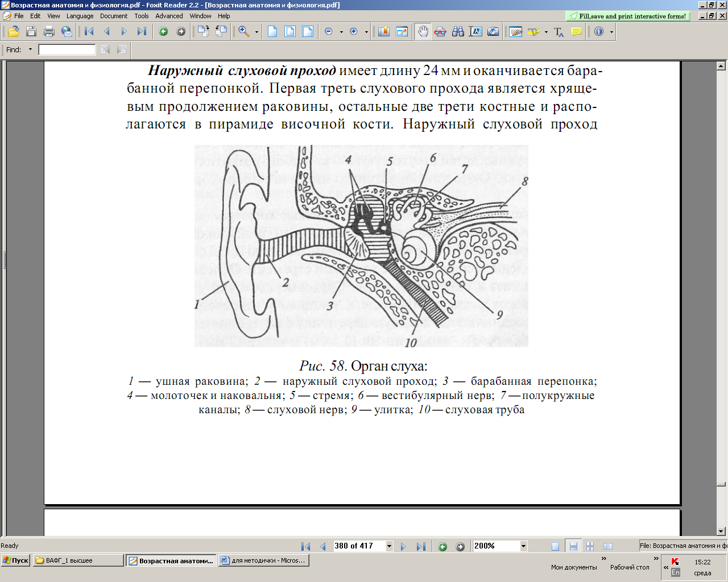728x582 pixels.
Task: Switch to Facing pages layout in status bar
Action: pos(608,546)
